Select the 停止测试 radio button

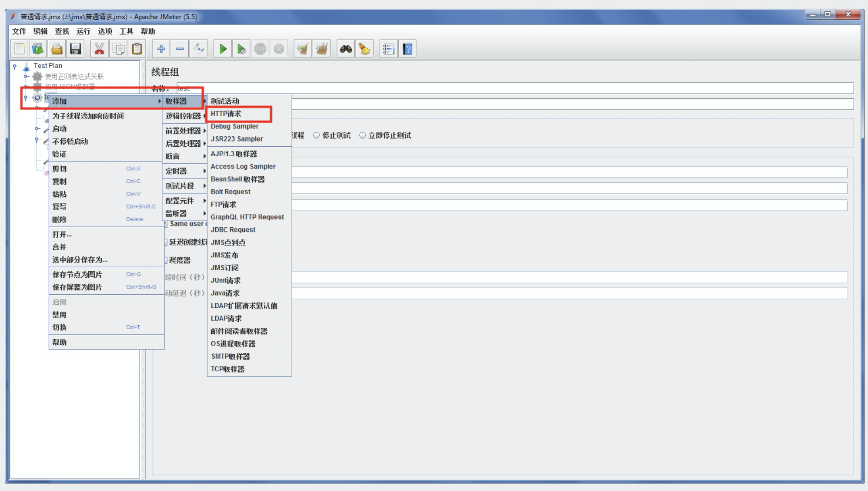[316, 135]
